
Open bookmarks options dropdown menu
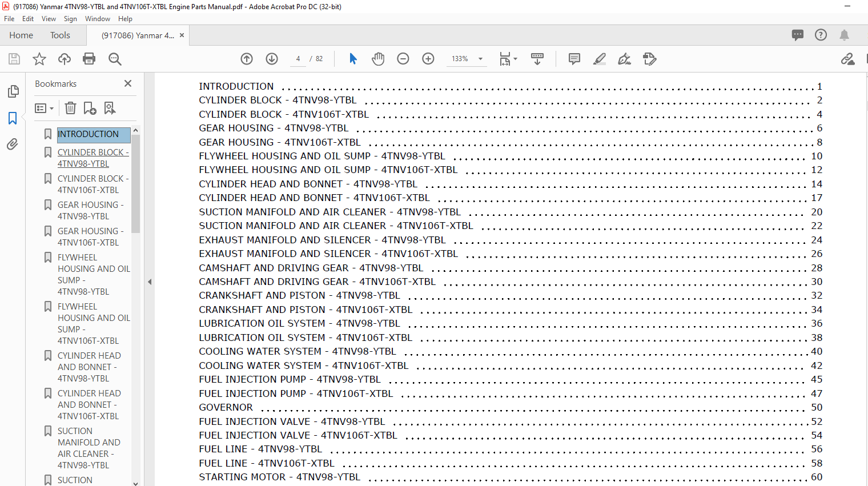click(44, 108)
